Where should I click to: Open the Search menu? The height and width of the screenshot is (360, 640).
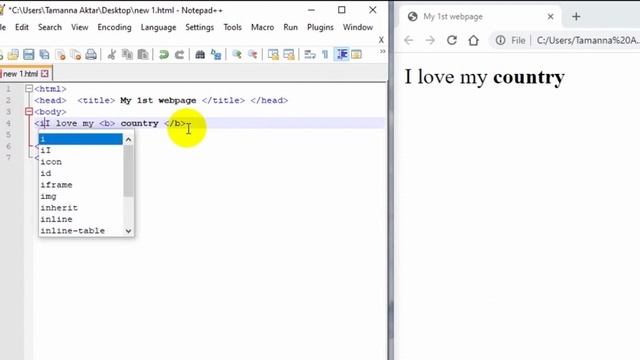click(x=50, y=27)
